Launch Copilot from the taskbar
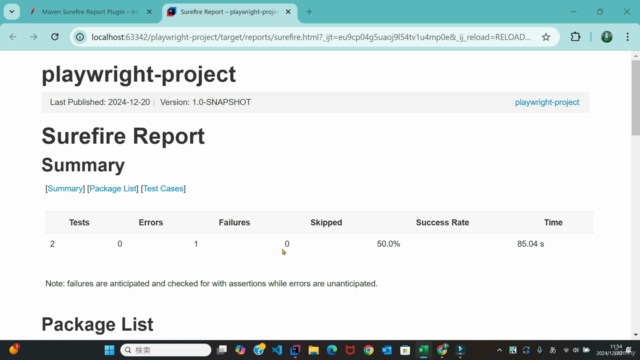 click(240, 350)
